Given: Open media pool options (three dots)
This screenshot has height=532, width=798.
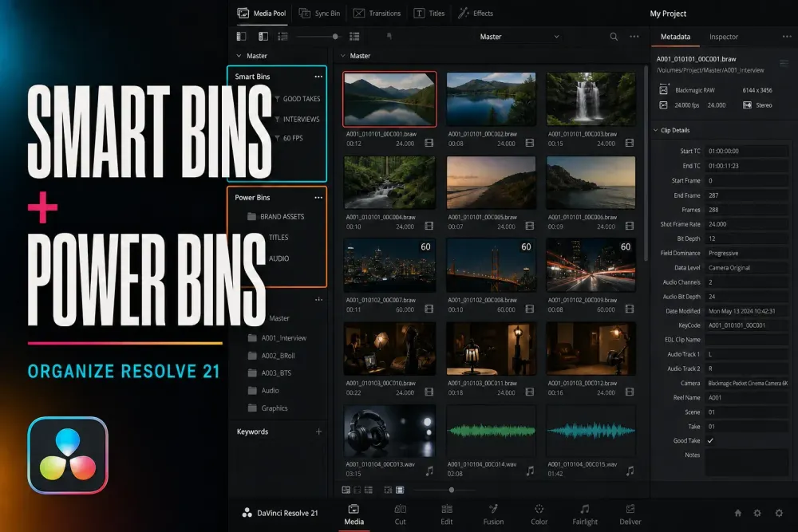Looking at the screenshot, I should tap(634, 37).
